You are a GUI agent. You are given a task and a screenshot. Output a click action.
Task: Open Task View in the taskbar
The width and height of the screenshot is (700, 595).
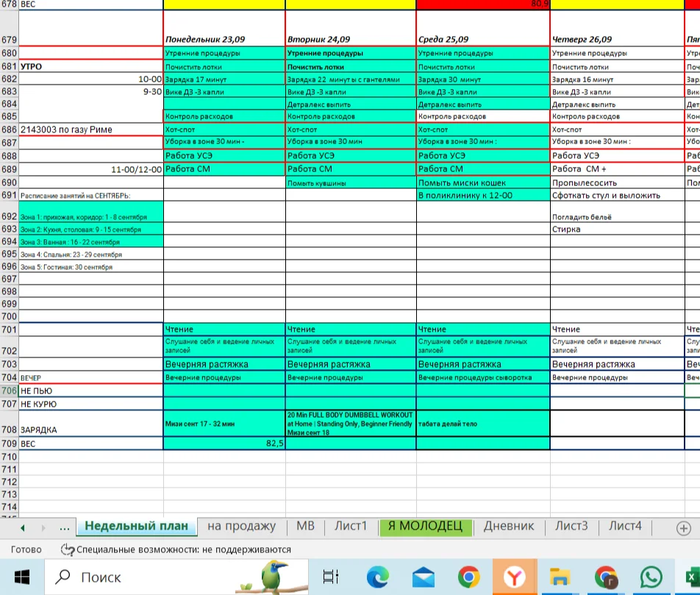click(x=332, y=577)
